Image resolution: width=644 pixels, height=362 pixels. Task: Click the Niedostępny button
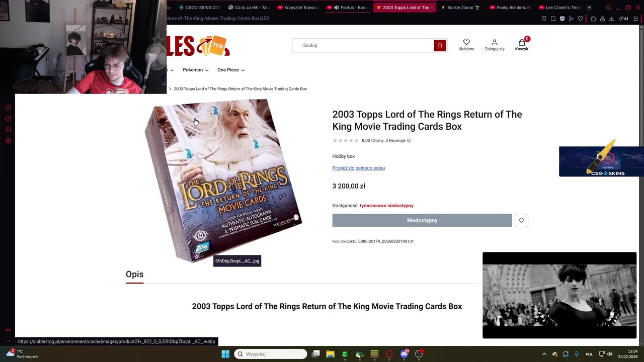tap(422, 220)
